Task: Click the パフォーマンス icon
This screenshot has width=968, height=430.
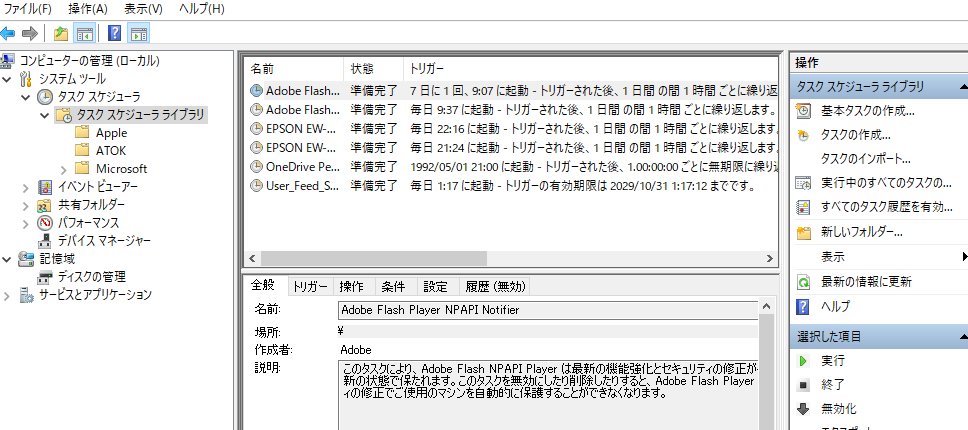Action: (45, 223)
